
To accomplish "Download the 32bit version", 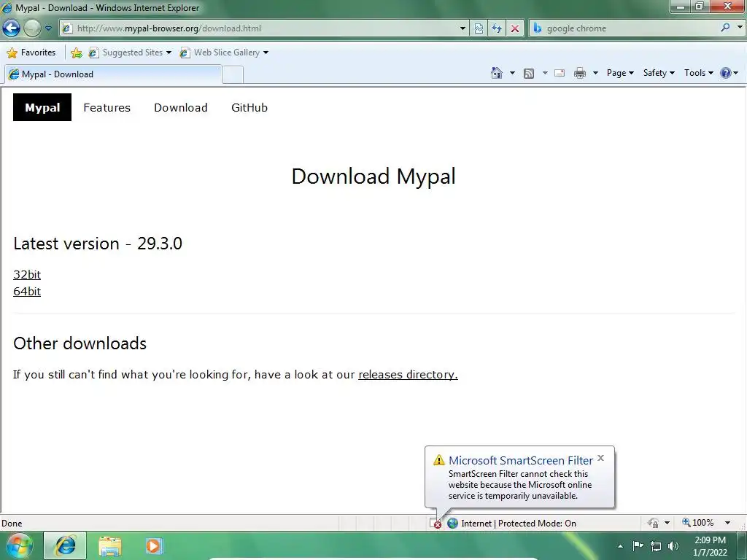I will click(x=27, y=275).
